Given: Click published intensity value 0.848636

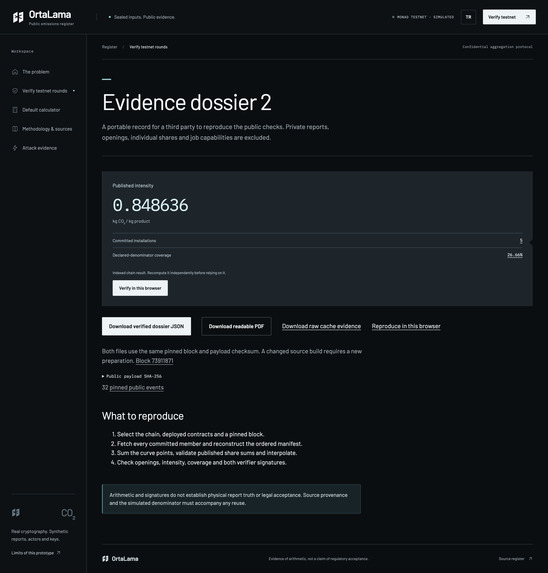Looking at the screenshot, I should pyautogui.click(x=151, y=205).
